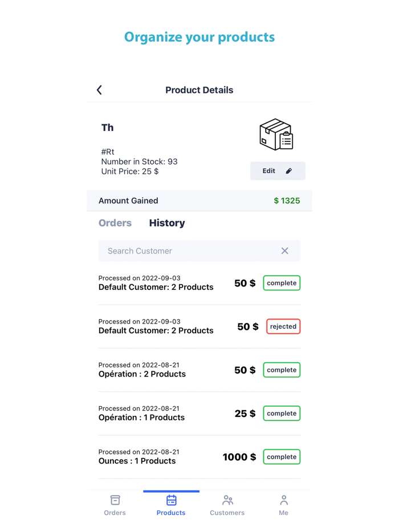The width and height of the screenshot is (399, 532).
Task: Click the back arrow on Product Details
Action: [x=99, y=89]
